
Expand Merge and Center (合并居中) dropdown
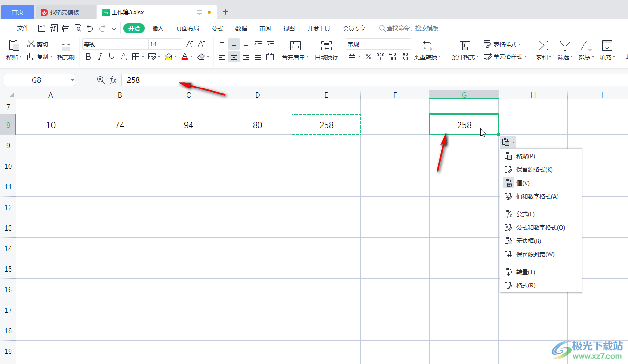click(x=307, y=57)
